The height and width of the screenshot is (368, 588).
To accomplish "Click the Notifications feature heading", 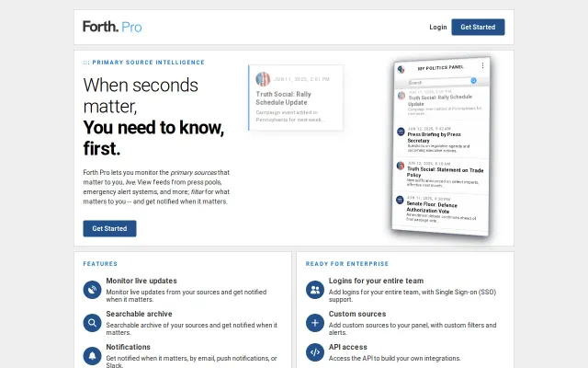I will coord(129,347).
